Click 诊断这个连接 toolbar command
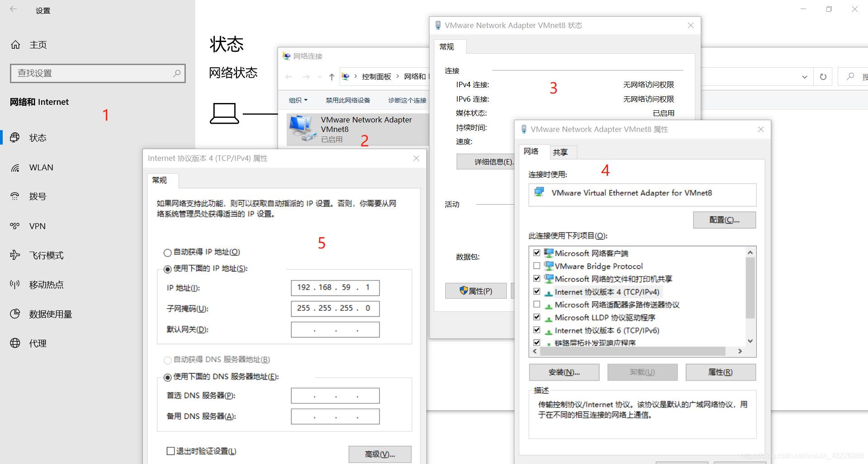The image size is (868, 464). coord(407,100)
